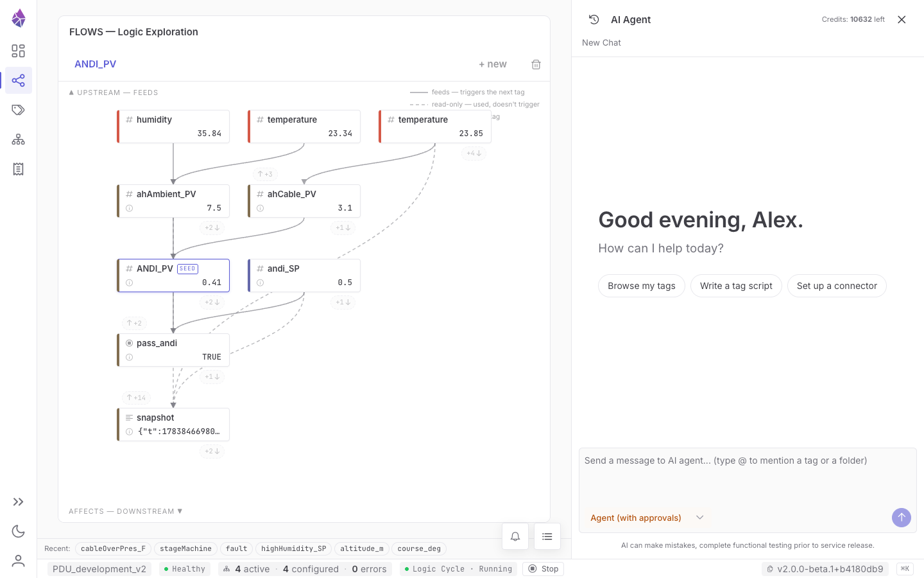Image resolution: width=924 pixels, height=578 pixels.
Task: Select the ANDI_PV flow tab
Action: pos(95,64)
